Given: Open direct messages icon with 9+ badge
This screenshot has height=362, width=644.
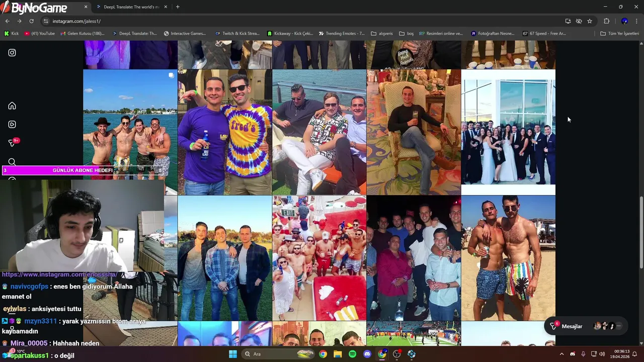Looking at the screenshot, I should (13, 142).
